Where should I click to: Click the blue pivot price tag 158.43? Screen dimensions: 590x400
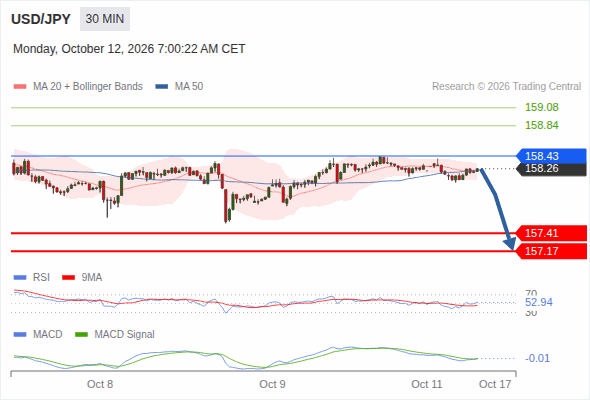pos(551,156)
